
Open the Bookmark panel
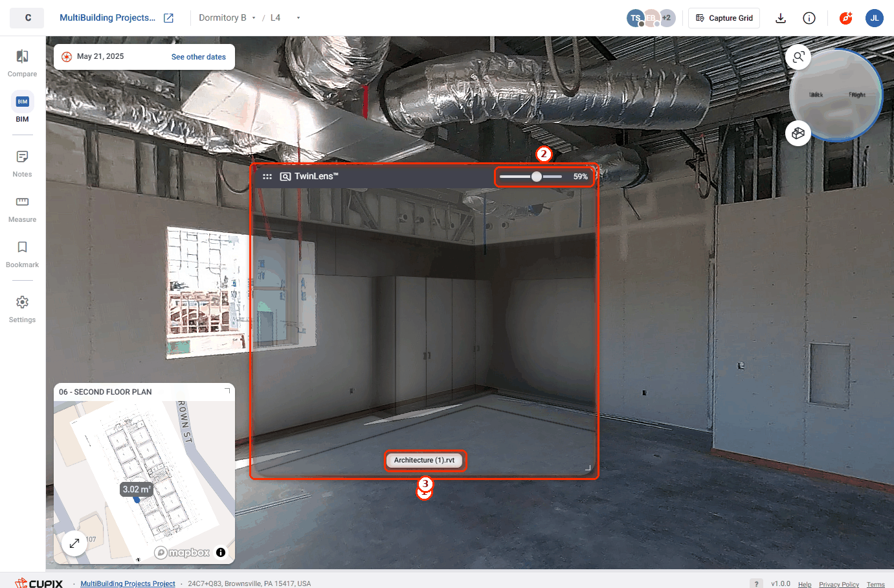coord(22,254)
